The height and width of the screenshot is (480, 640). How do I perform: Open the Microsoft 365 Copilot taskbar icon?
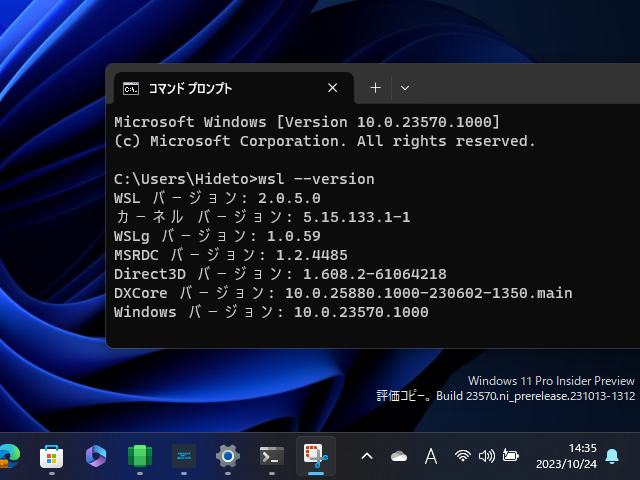96,456
